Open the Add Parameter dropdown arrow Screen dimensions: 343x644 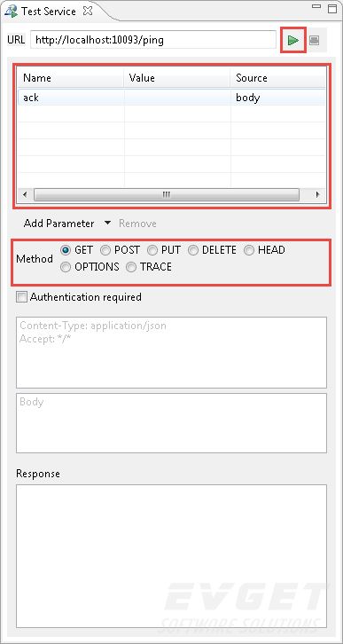[x=107, y=223]
